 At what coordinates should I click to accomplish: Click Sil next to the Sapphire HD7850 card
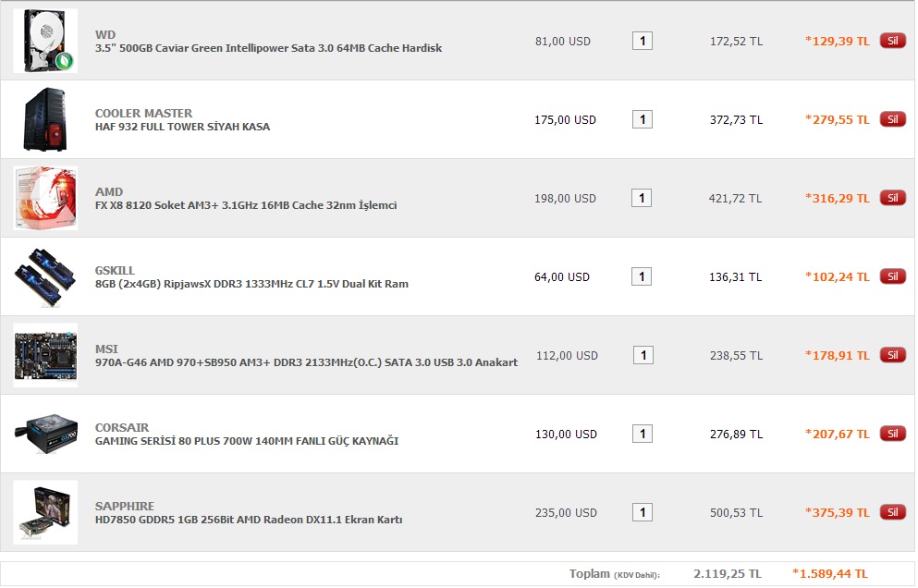[x=892, y=512]
